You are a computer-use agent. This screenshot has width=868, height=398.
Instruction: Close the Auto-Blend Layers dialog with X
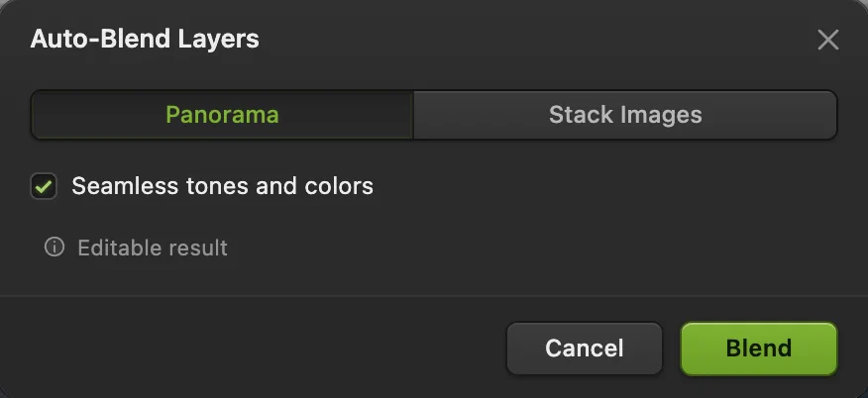click(x=827, y=40)
